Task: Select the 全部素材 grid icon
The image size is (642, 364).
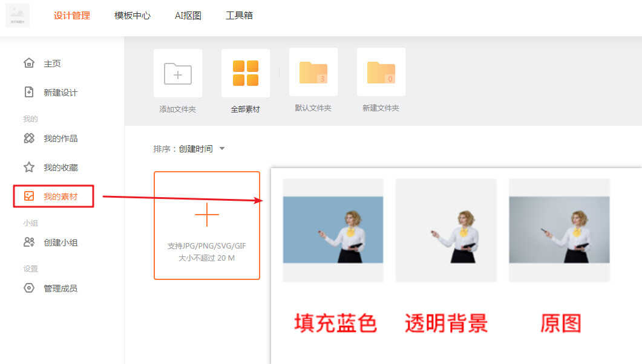Action: [246, 73]
